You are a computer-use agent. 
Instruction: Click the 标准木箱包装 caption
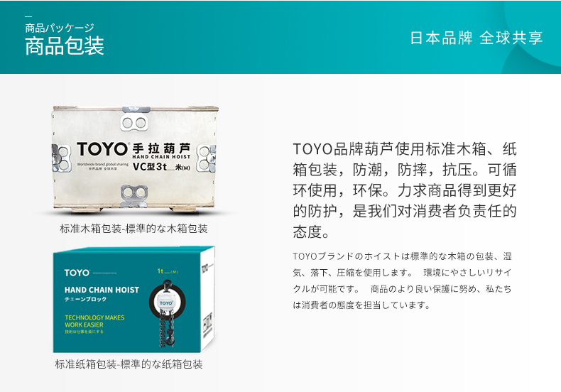click(x=134, y=229)
